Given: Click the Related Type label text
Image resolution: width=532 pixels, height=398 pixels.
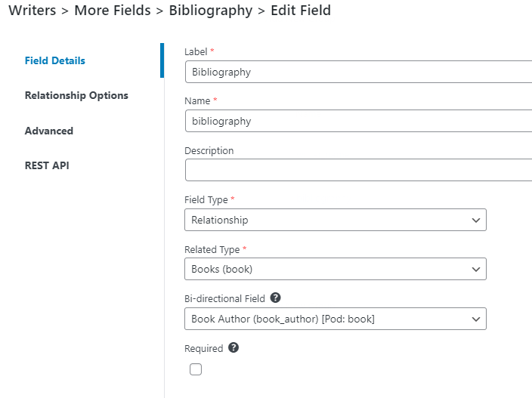Looking at the screenshot, I should pyautogui.click(x=212, y=250).
